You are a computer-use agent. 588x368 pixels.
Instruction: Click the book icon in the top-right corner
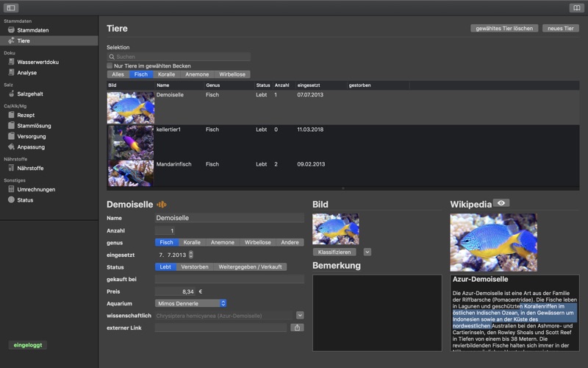click(x=576, y=8)
